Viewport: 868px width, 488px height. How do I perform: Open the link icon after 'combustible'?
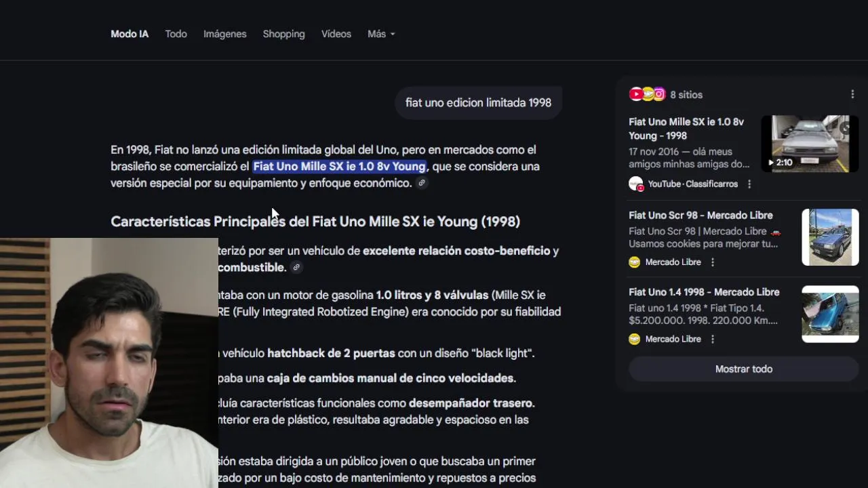click(296, 268)
